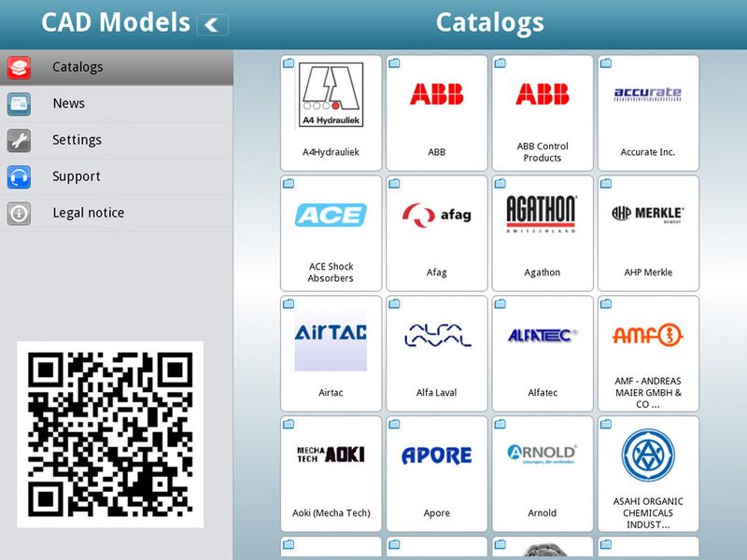
Task: Select the "Alfa Laval" caption
Action: 437,393
